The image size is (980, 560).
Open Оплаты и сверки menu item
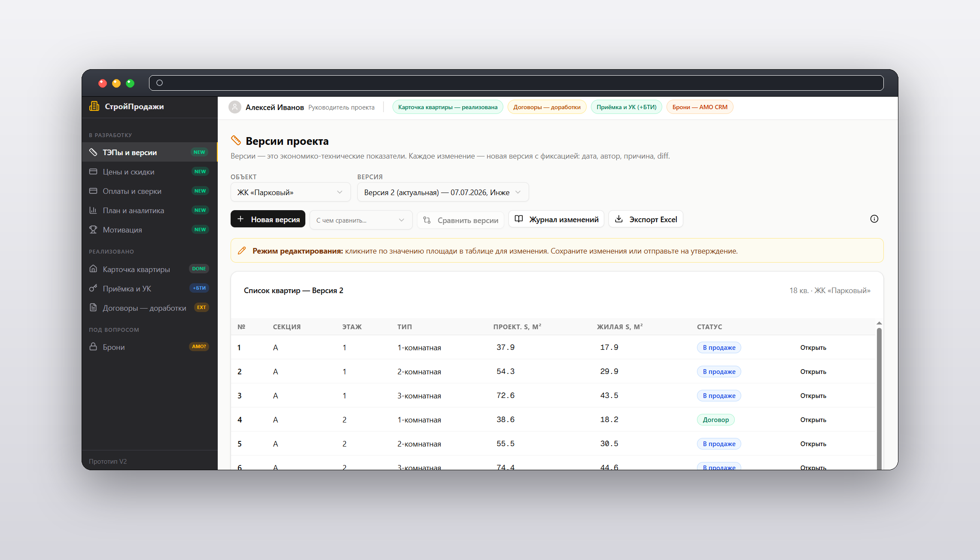click(149, 191)
